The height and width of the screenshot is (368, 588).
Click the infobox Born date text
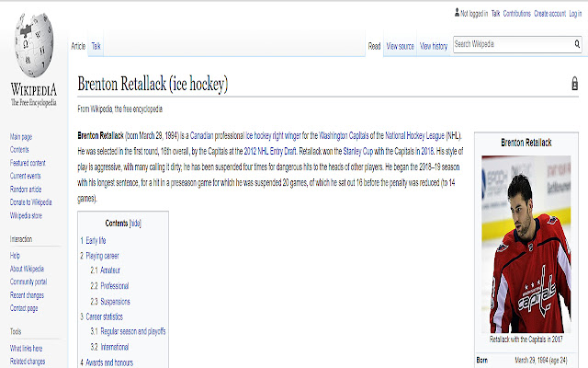[x=541, y=360]
